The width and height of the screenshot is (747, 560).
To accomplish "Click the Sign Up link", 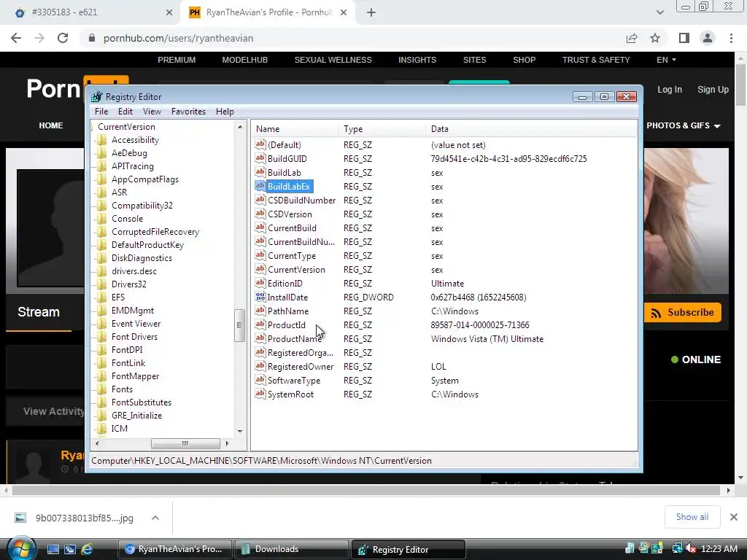I will coord(713,90).
